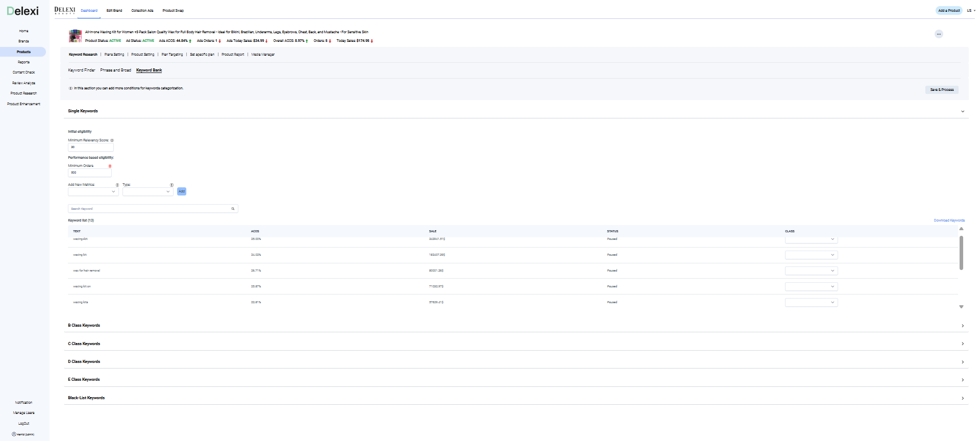980x441 pixels.
Task: Click the product thumbnail image
Action: [x=75, y=36]
